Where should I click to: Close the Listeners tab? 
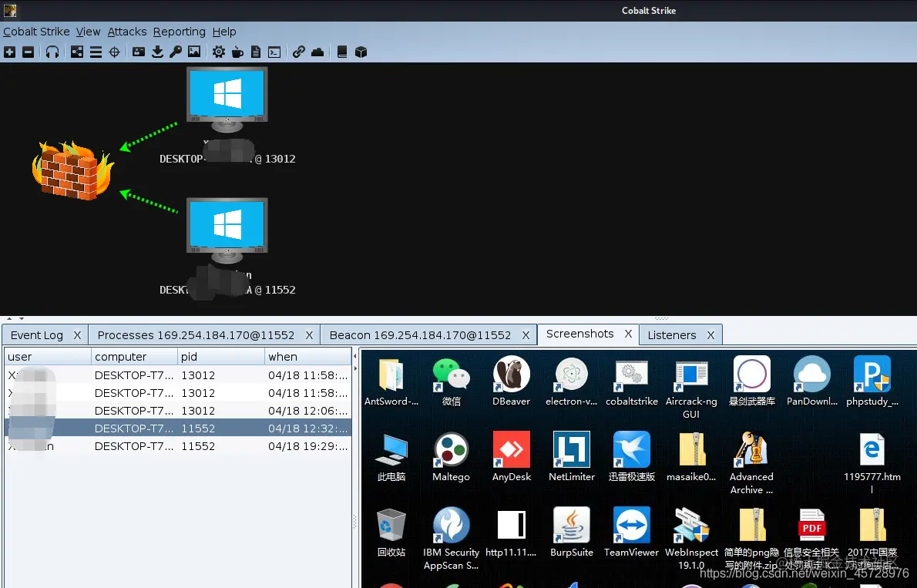(710, 335)
